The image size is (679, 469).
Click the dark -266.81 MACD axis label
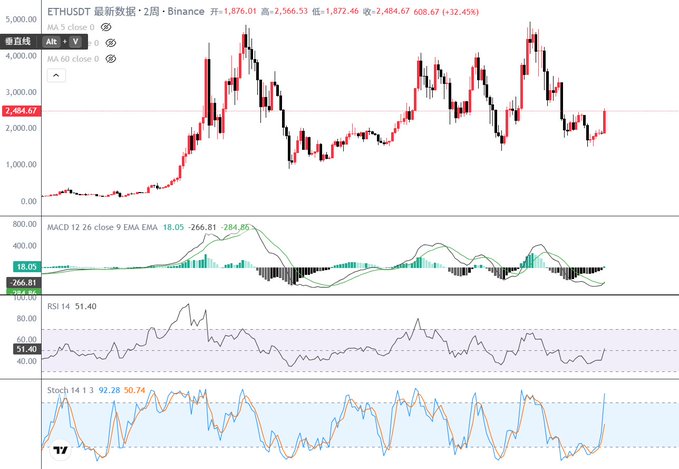coord(24,282)
